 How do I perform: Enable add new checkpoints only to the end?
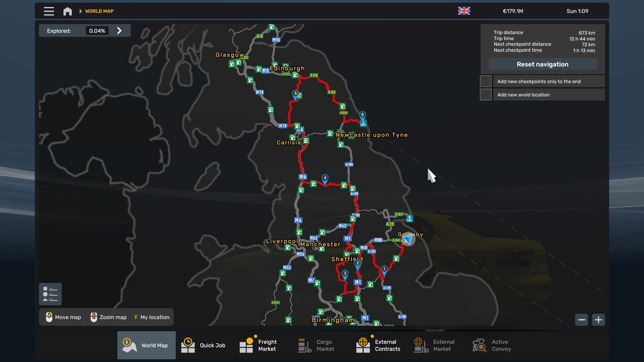tap(486, 81)
